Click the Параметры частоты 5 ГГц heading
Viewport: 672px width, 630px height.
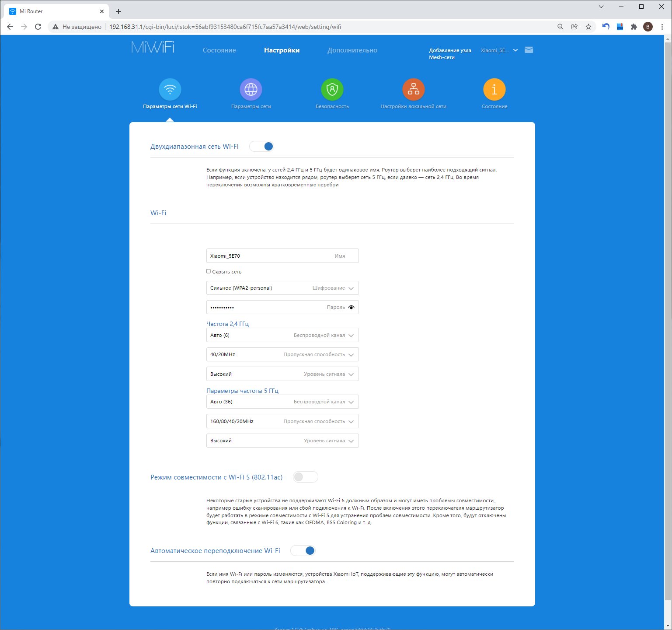[243, 391]
